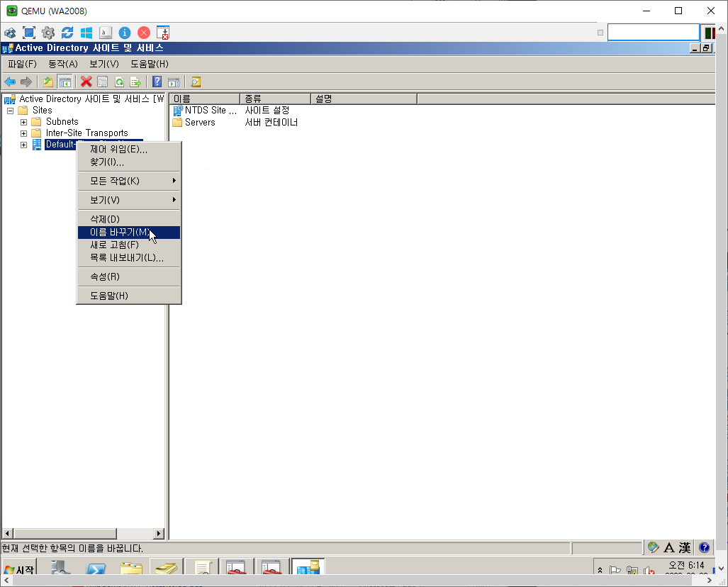Viewport: 728px width, 587px height.
Task: Click the blue info icon in QEMU toolbar
Action: click(x=125, y=33)
